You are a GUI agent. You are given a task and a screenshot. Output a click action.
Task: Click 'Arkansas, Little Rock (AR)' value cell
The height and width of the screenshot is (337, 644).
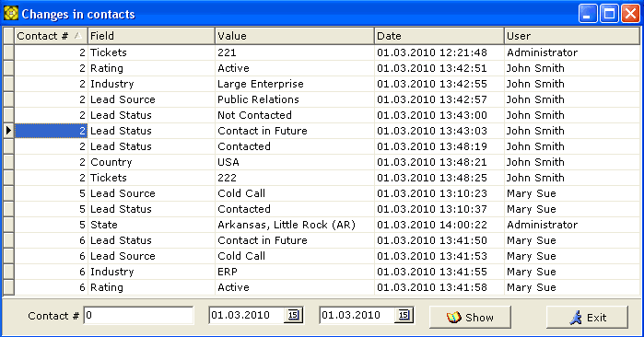click(295, 225)
